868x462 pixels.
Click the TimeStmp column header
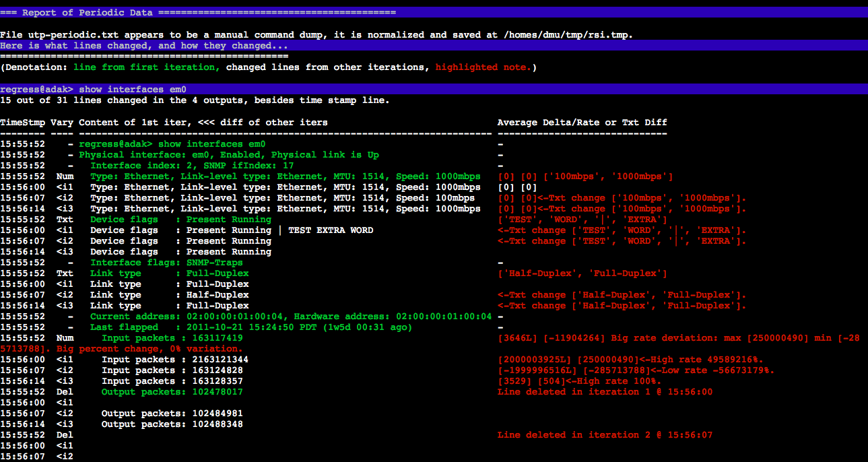coord(22,123)
